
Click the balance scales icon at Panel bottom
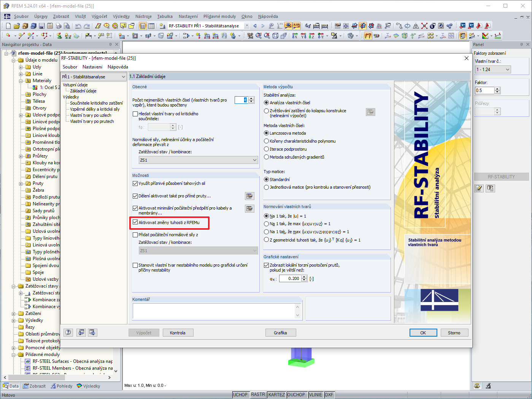[x=477, y=386]
